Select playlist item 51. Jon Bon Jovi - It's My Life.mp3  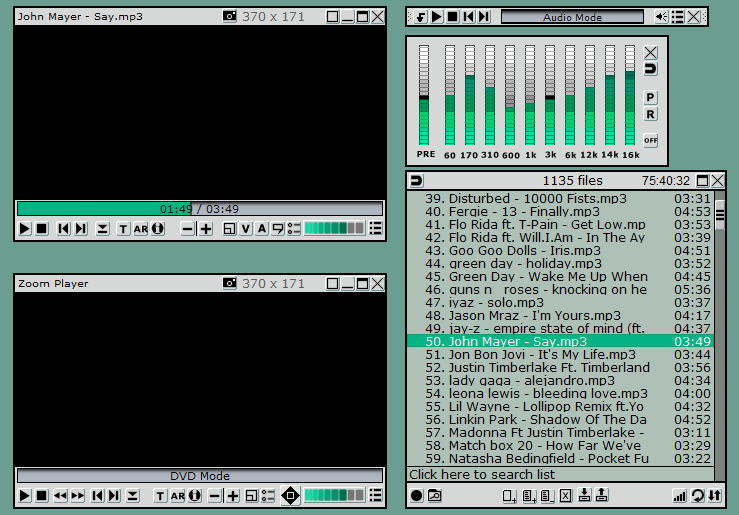pos(560,354)
